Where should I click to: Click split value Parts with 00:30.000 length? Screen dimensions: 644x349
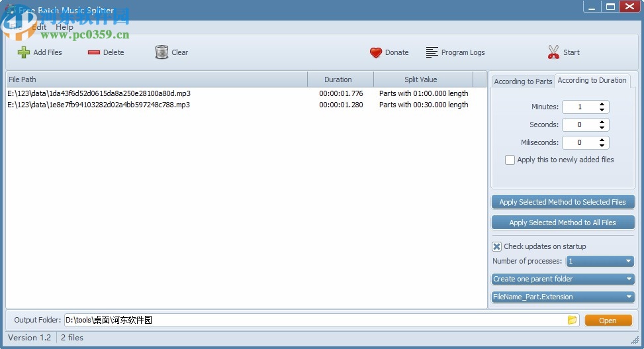[x=424, y=105]
